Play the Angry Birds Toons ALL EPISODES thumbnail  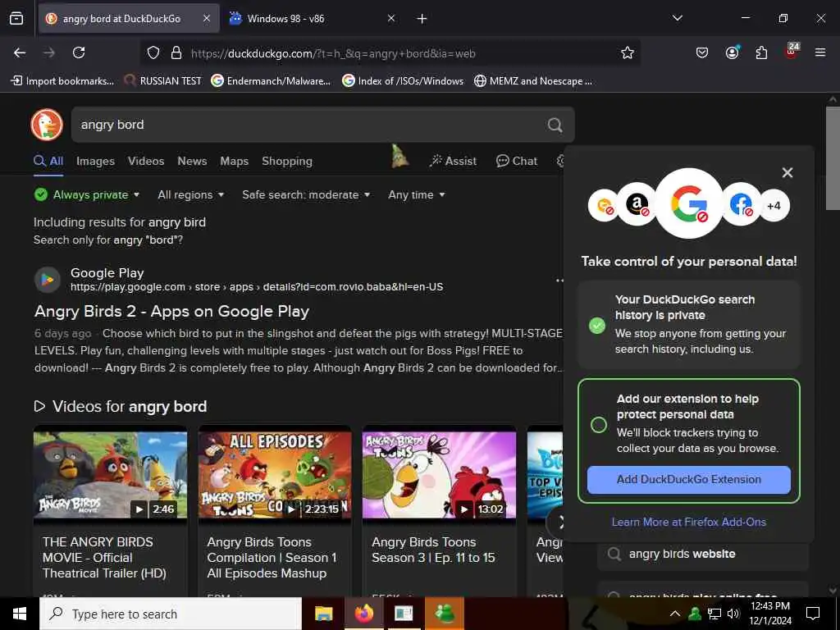tap(275, 475)
